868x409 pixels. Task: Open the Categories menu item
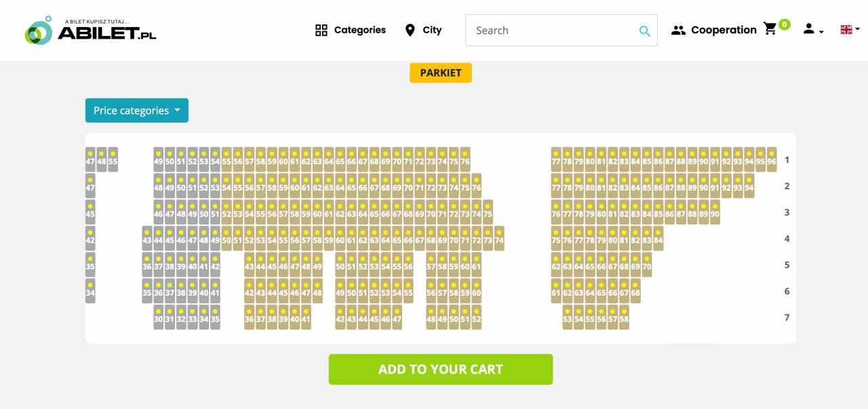359,30
